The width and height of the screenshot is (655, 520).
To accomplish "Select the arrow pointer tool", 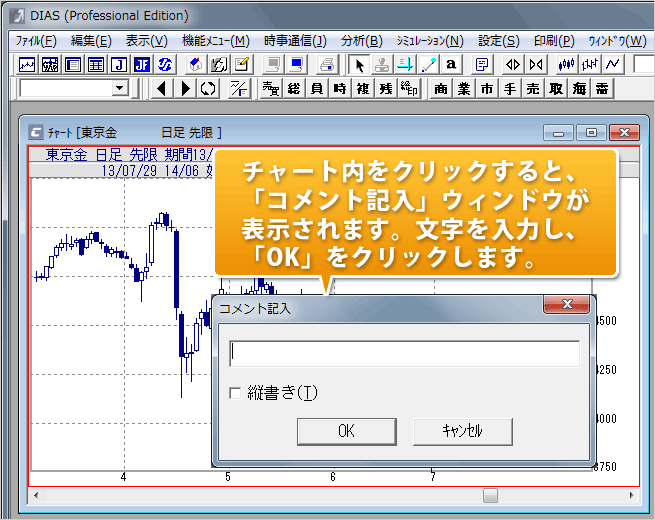I will [360, 65].
